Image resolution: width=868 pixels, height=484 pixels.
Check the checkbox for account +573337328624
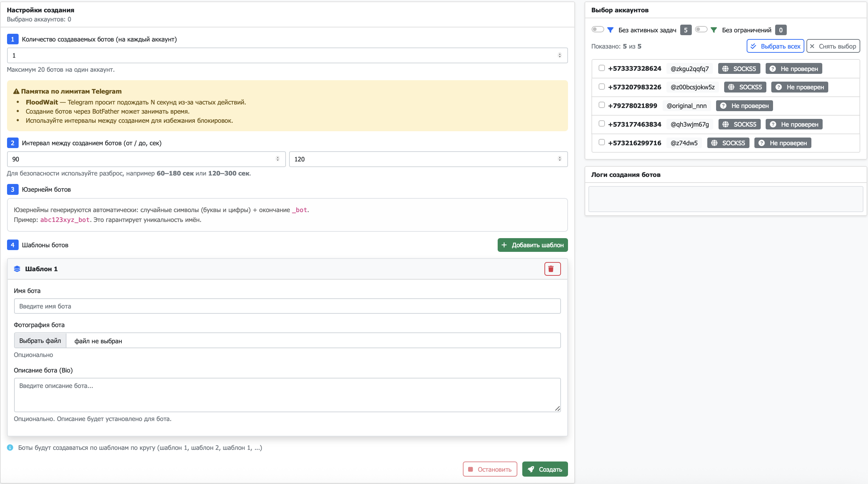click(602, 68)
